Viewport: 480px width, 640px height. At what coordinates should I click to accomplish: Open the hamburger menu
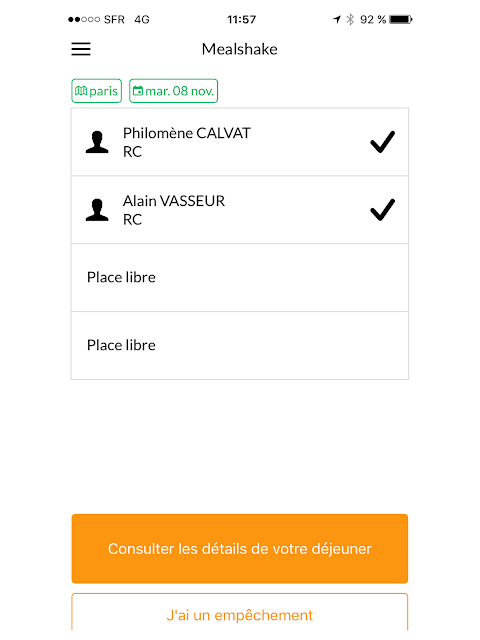pyautogui.click(x=81, y=49)
